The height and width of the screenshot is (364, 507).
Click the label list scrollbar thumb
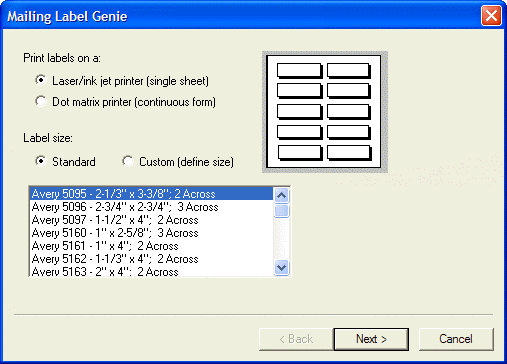282,211
